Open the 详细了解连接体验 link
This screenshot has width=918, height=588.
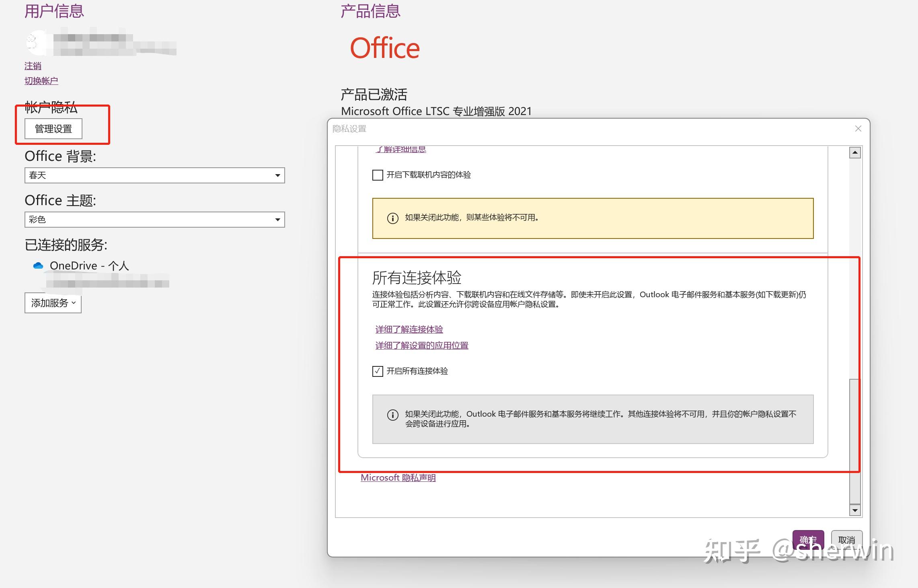[409, 329]
